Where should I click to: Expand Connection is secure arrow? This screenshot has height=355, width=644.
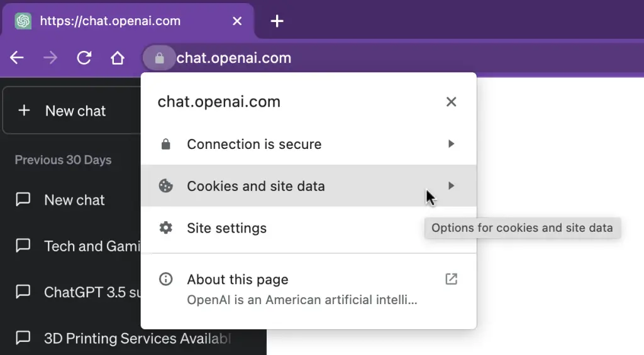(x=451, y=144)
